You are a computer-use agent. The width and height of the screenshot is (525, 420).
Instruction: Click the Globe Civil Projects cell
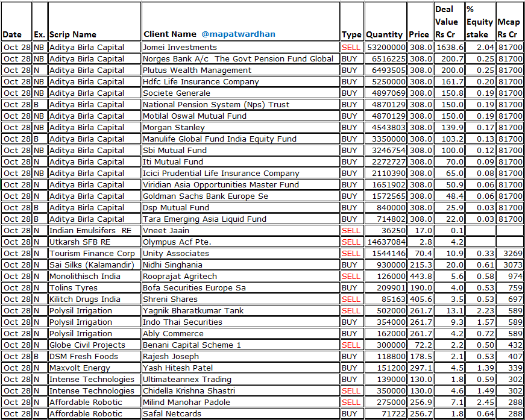95,345
